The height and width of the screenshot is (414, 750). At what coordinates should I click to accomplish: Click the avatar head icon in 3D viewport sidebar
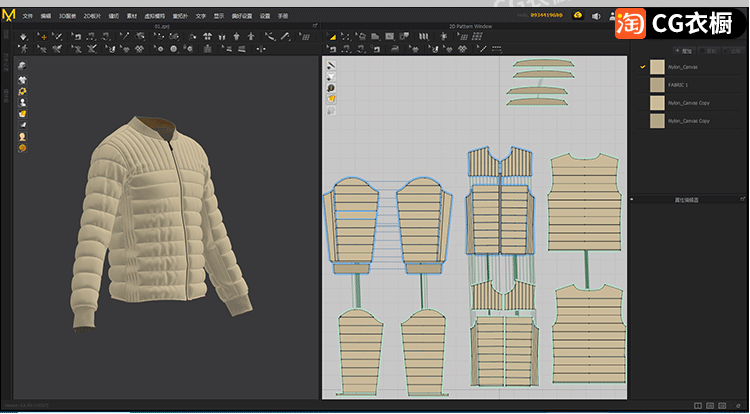pyautogui.click(x=22, y=136)
